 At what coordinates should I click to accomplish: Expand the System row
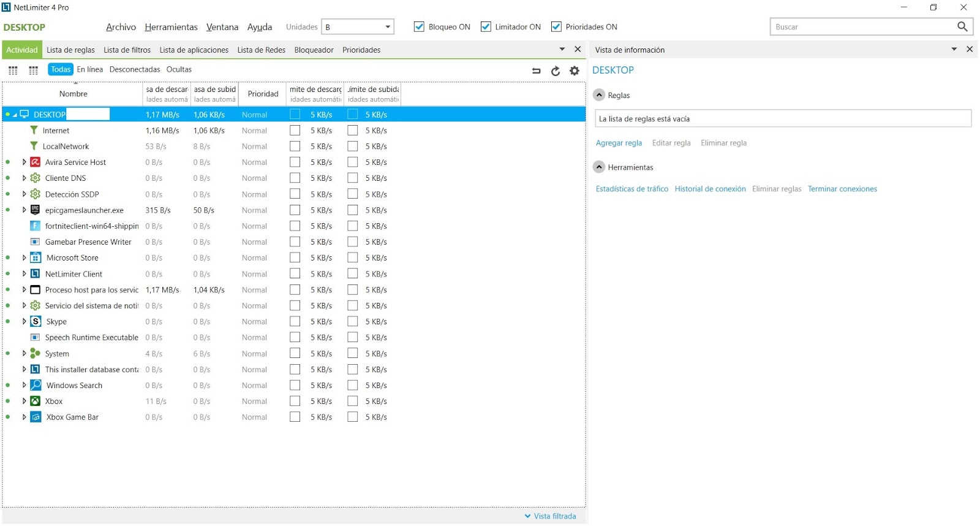24,353
